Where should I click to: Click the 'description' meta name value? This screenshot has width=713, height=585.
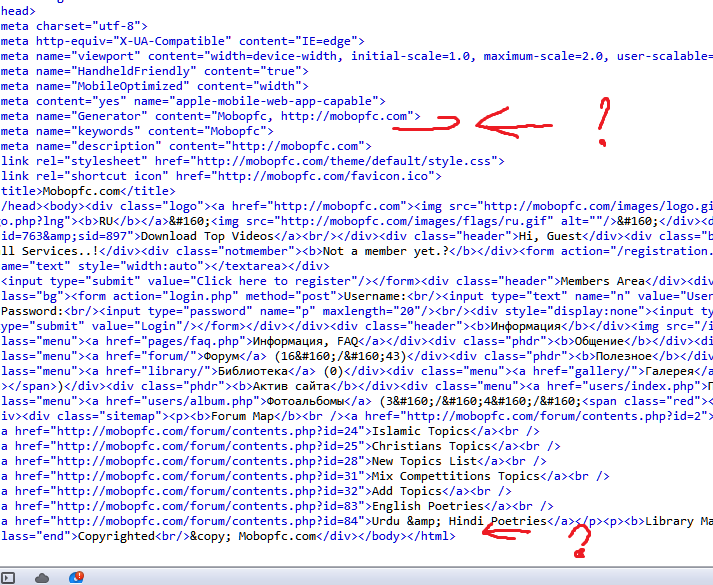pyautogui.click(x=116, y=146)
